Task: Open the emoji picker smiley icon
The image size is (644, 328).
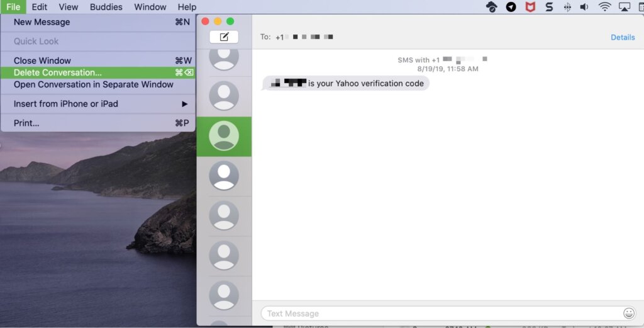Action: pyautogui.click(x=629, y=313)
